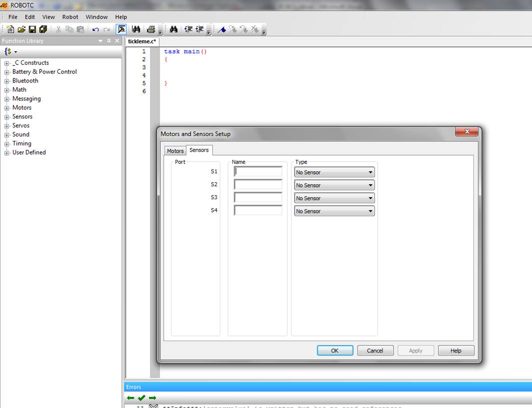Clear all bookmarks icon
Image resolution: width=532 pixels, height=408 pixels.
pos(254,29)
